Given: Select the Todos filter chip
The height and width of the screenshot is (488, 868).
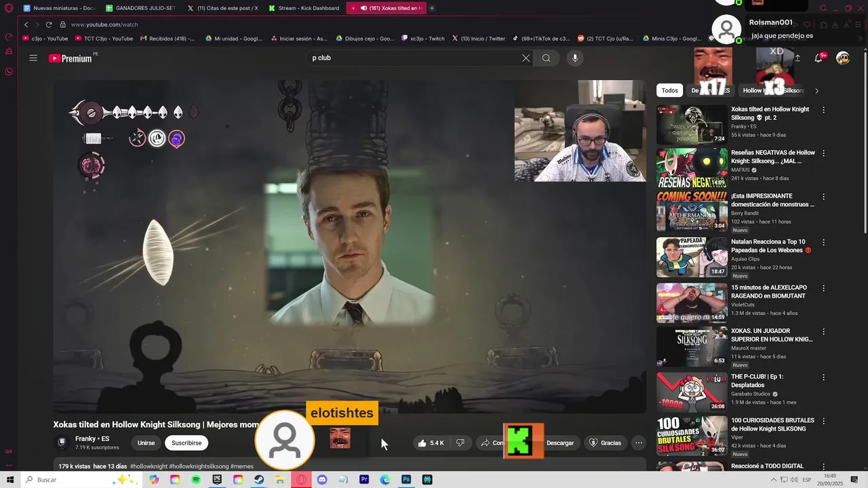Looking at the screenshot, I should coord(669,91).
